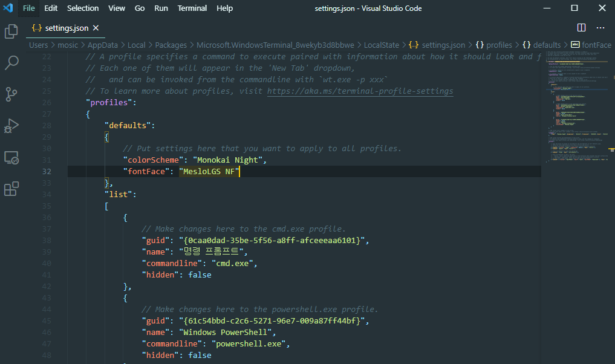Open the View menu
This screenshot has width=615, height=364.
click(x=117, y=8)
